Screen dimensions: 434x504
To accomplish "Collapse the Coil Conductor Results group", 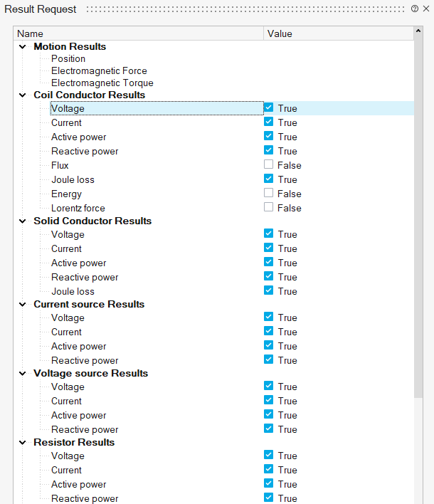I will [x=23, y=95].
